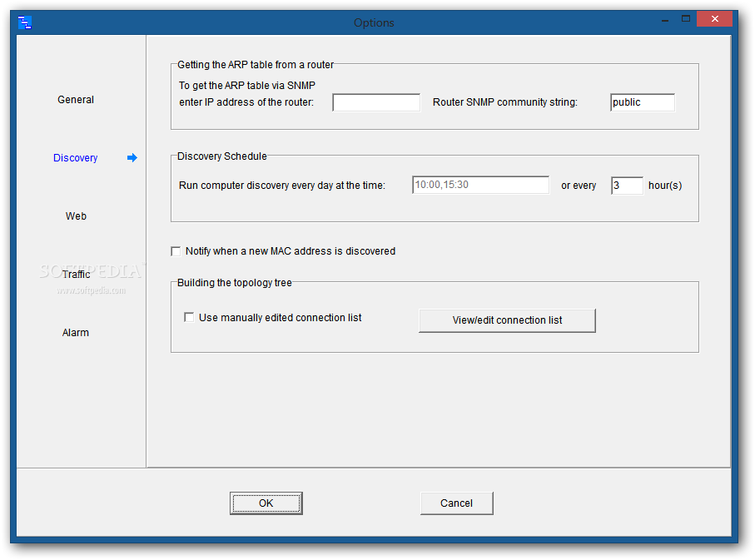Go to the Alarm options section

[76, 333]
